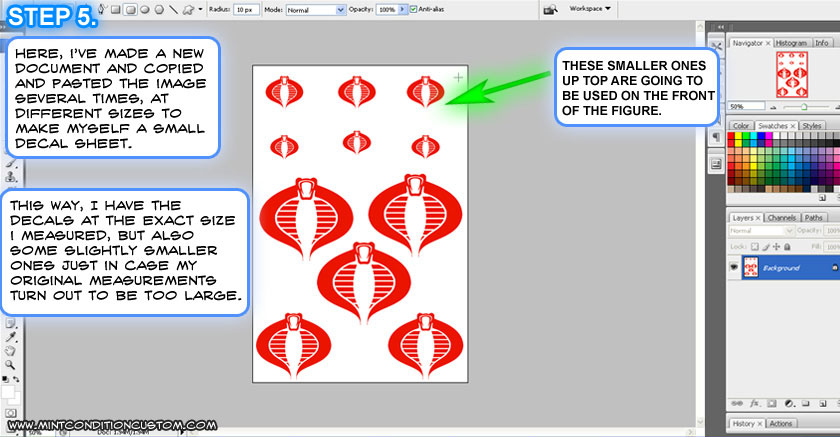
Task: Open the Mode dropdown in options bar
Action: coord(316,10)
